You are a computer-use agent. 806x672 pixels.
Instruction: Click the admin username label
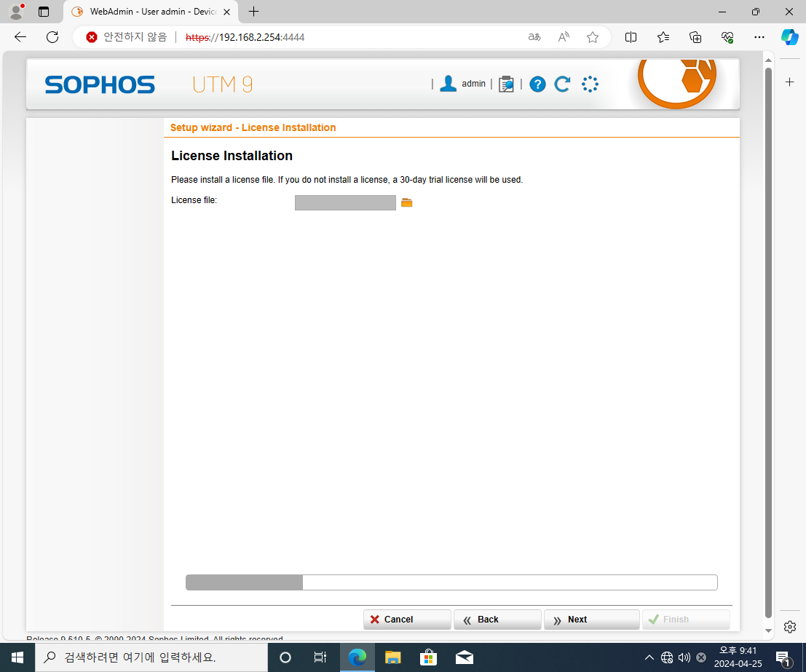(473, 84)
